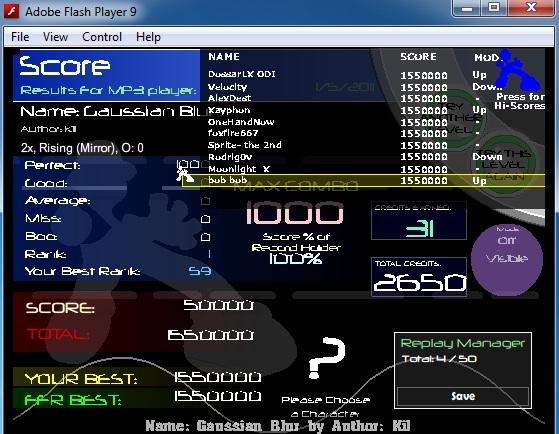Image resolution: width=559 pixels, height=434 pixels.
Task: Maximize the Flash Player window
Action: point(494,8)
